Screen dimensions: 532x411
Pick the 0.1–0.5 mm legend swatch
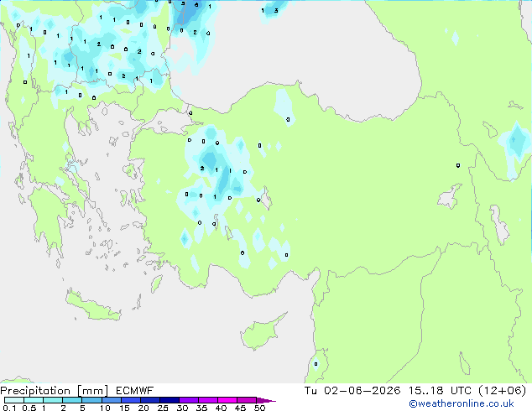tap(14, 400)
